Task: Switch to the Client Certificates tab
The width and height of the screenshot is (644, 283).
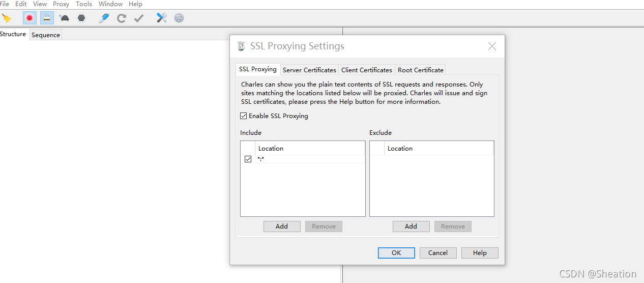Action: 367,70
